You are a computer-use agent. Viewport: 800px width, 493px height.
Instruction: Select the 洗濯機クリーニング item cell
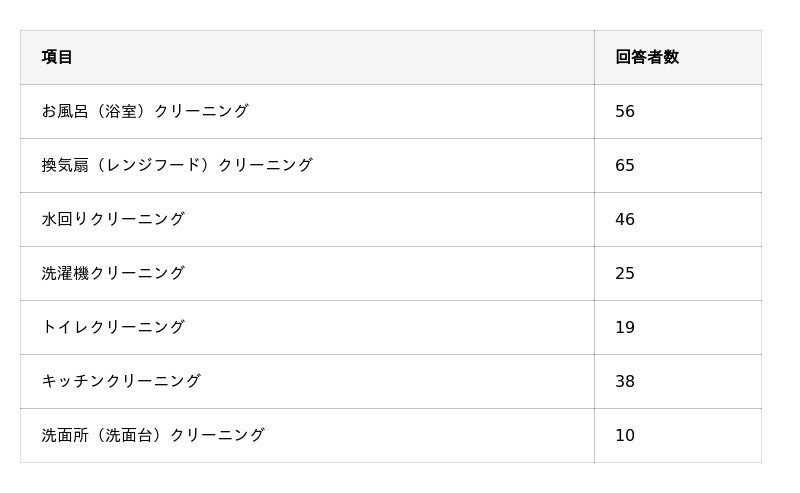(113, 273)
